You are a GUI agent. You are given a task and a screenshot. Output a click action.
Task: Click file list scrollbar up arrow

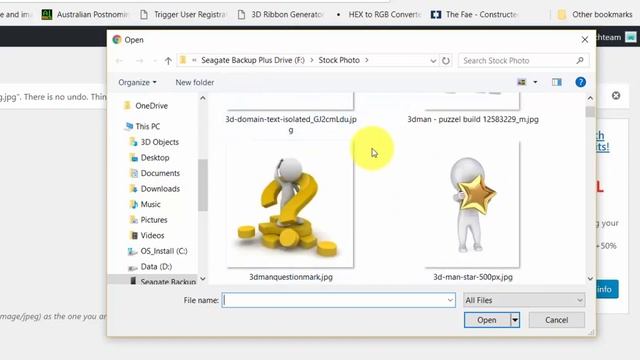click(590, 98)
